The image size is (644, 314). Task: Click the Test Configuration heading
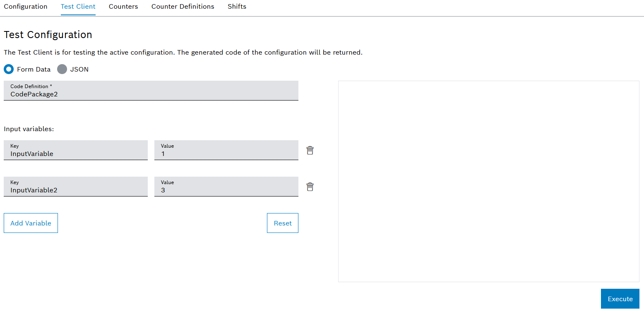[x=48, y=34]
